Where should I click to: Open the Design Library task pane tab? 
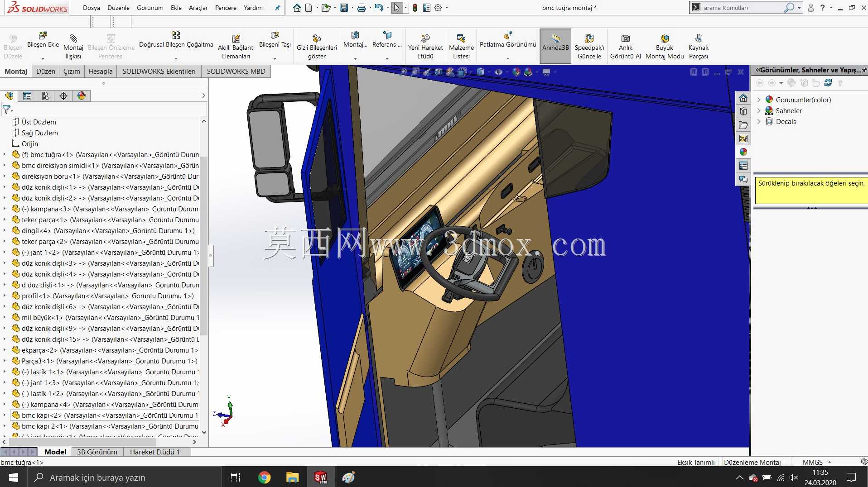(743, 111)
